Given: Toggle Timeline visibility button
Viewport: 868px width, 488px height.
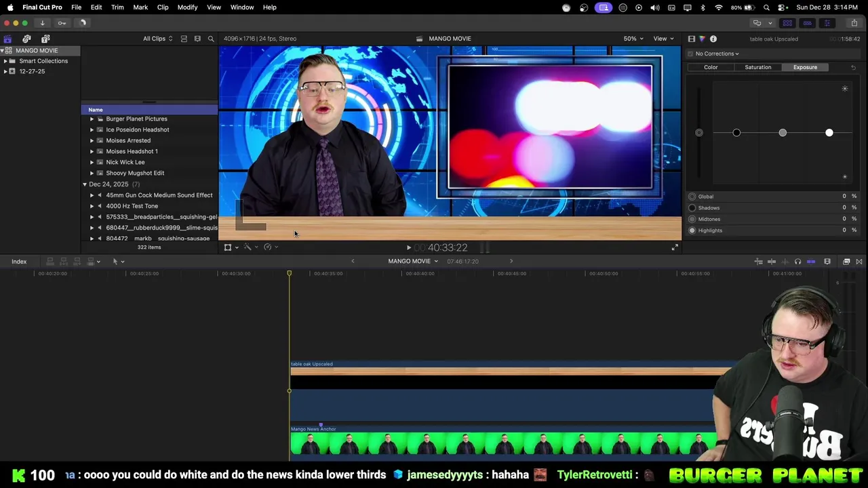Looking at the screenshot, I should (807, 23).
